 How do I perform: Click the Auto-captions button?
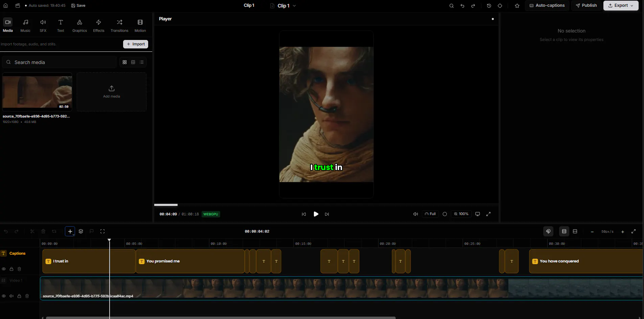click(x=547, y=5)
